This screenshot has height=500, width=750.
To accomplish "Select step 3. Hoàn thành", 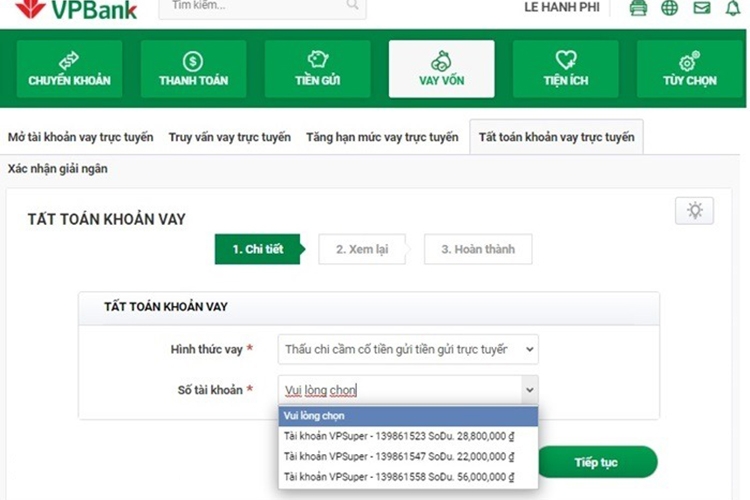I will (x=478, y=249).
